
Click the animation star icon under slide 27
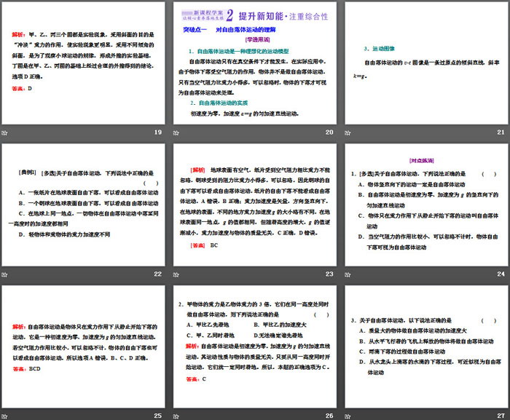point(348,415)
